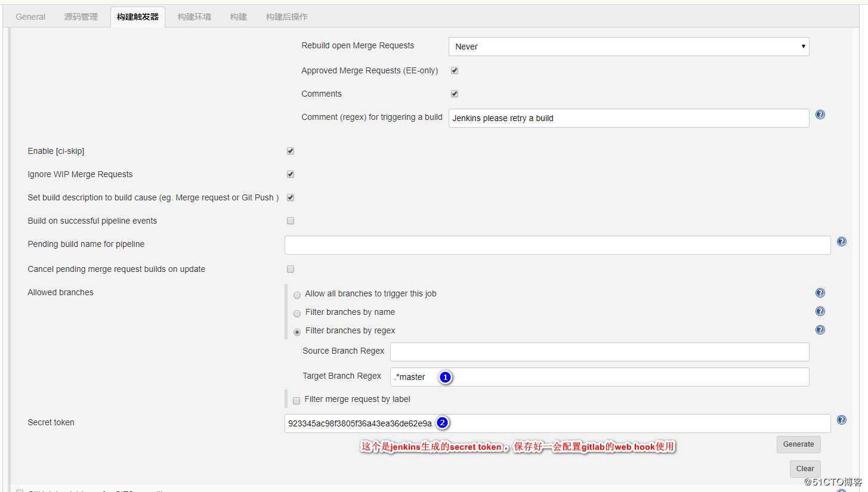Enable Cancel pending merge request builds on update
Image resolution: width=868 pixels, height=492 pixels.
point(291,269)
